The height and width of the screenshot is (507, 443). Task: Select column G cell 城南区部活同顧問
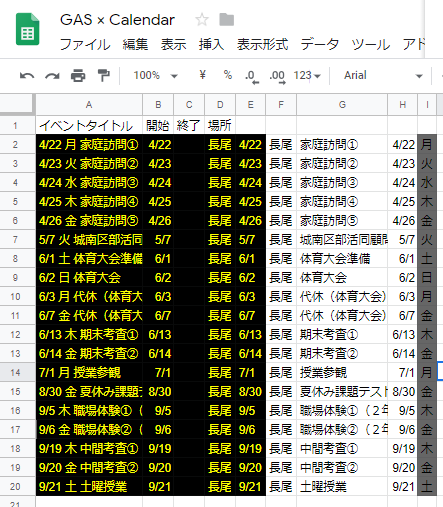pyautogui.click(x=342, y=240)
